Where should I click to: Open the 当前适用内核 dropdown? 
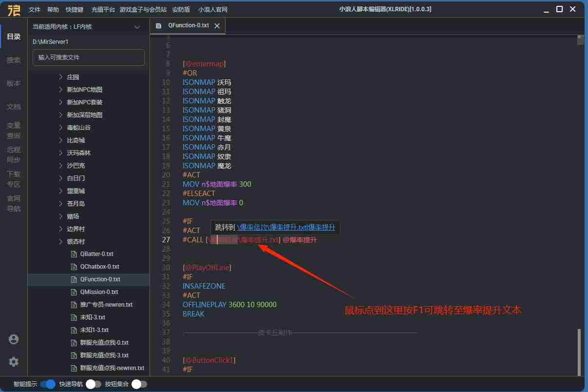(x=137, y=27)
